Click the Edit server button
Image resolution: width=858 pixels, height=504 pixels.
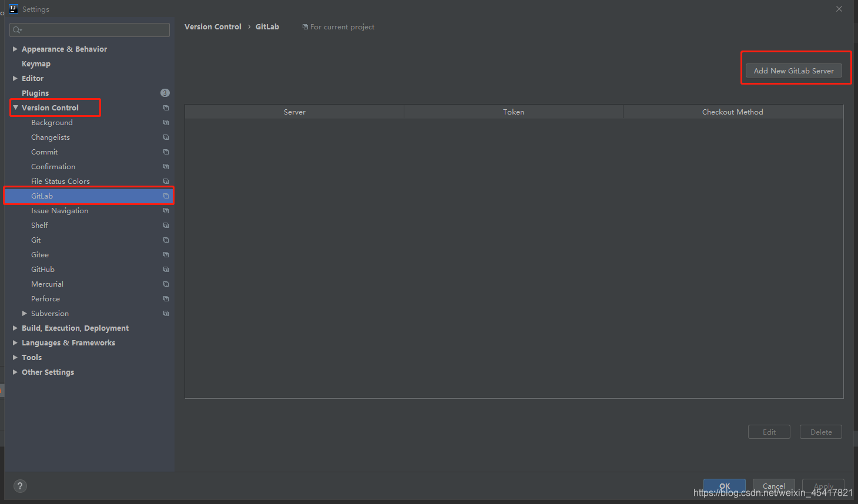tap(769, 432)
